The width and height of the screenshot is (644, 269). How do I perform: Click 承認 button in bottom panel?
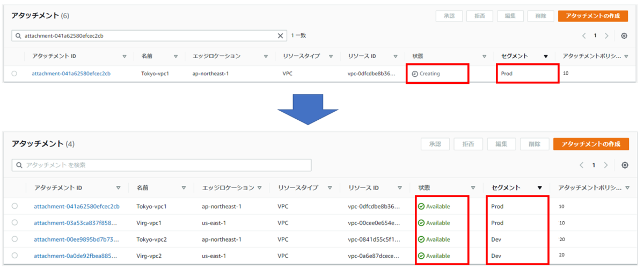436,144
